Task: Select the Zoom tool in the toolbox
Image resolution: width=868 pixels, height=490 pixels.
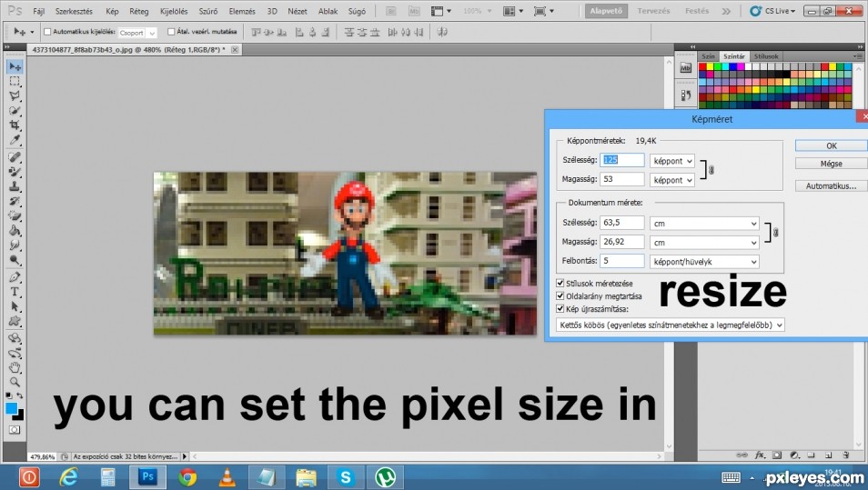Action: 15,382
